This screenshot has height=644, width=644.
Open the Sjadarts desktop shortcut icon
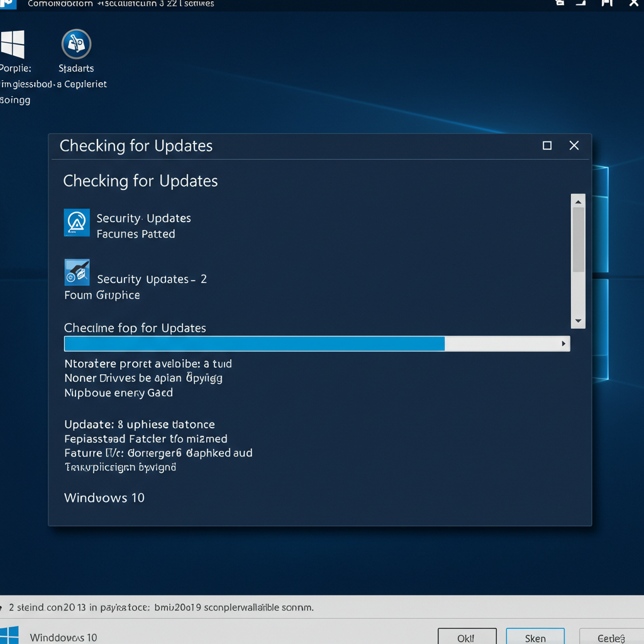[x=76, y=44]
